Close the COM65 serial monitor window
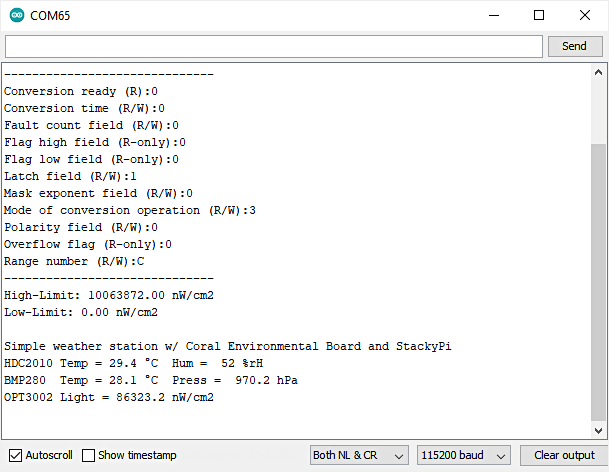The height and width of the screenshot is (472, 609). click(585, 16)
